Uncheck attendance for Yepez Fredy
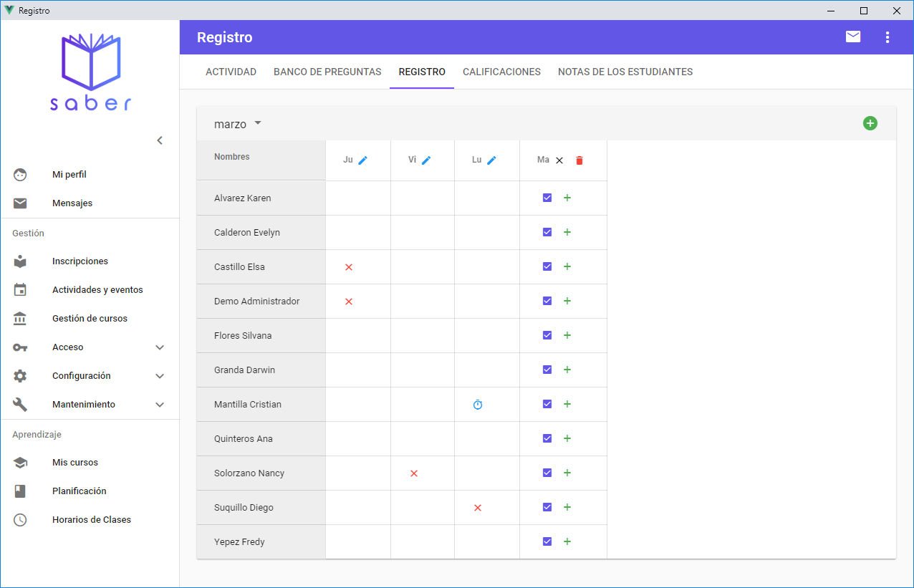The image size is (914, 588). tap(547, 541)
